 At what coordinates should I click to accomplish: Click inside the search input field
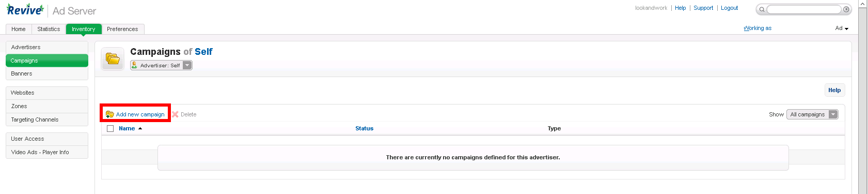pos(804,9)
